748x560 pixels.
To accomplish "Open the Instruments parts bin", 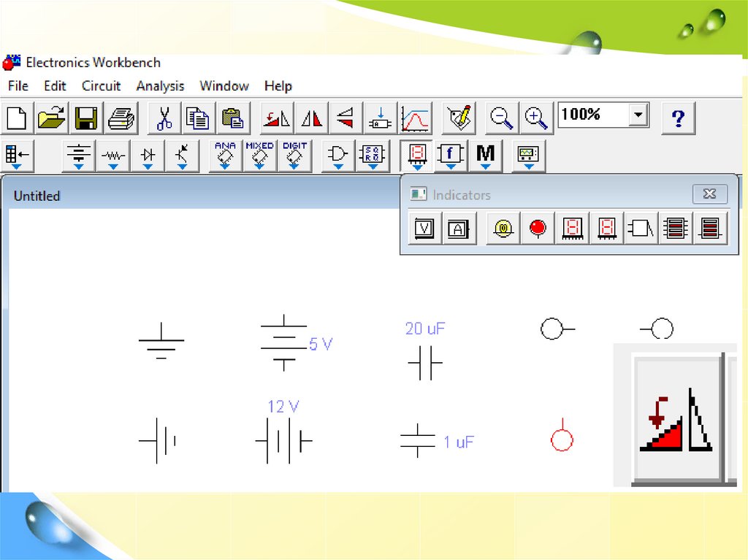I will coord(529,156).
